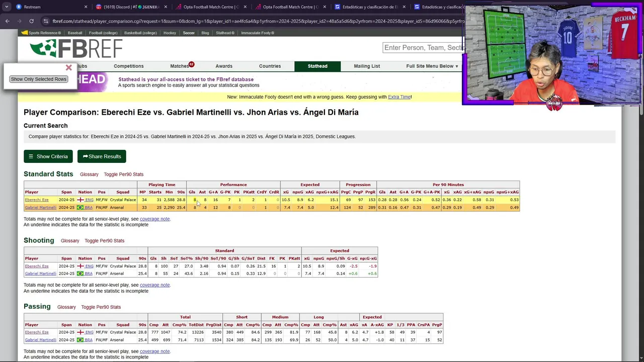Click the browser back arrow
Screen dimensions: 644x362
point(8,21)
